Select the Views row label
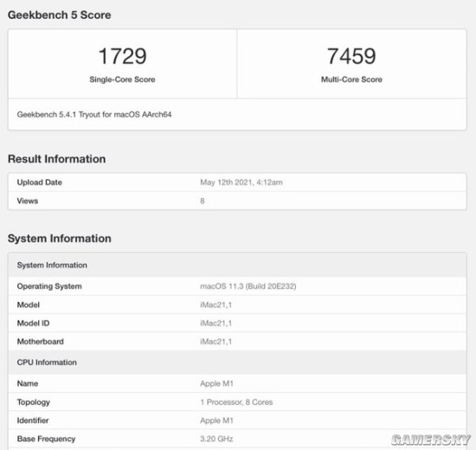This screenshot has width=476, height=450. coord(28,201)
